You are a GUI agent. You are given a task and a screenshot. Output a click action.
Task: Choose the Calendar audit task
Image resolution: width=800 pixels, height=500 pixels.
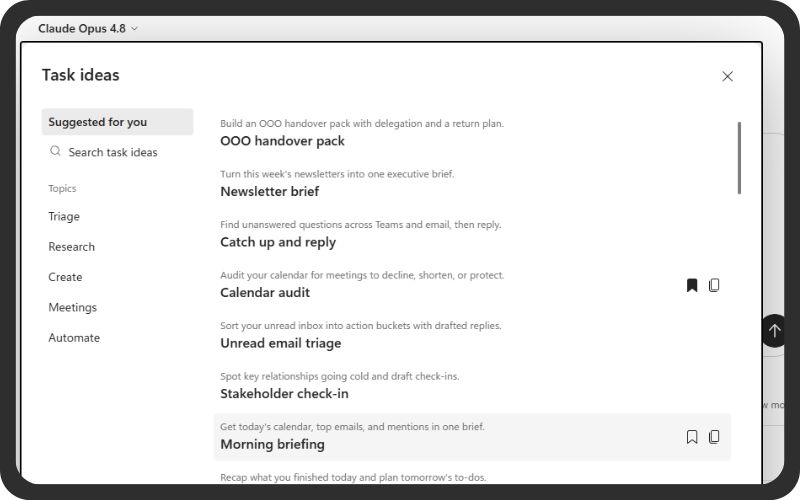[x=472, y=285]
